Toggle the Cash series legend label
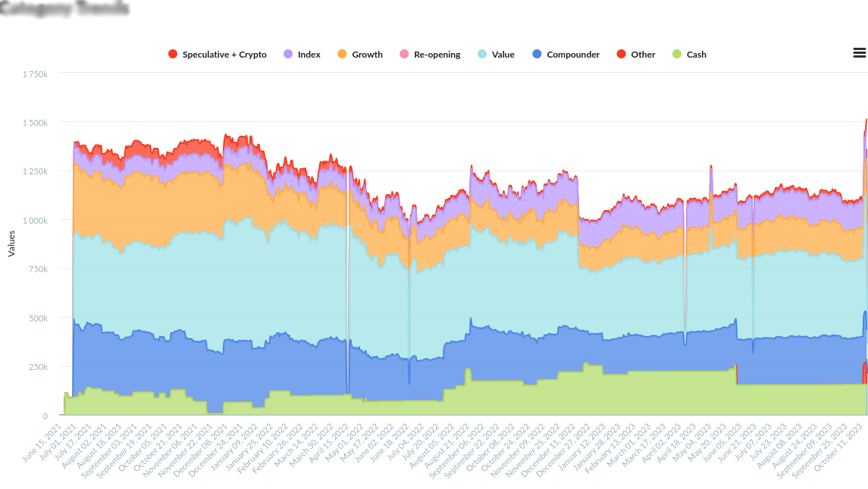 tap(696, 55)
